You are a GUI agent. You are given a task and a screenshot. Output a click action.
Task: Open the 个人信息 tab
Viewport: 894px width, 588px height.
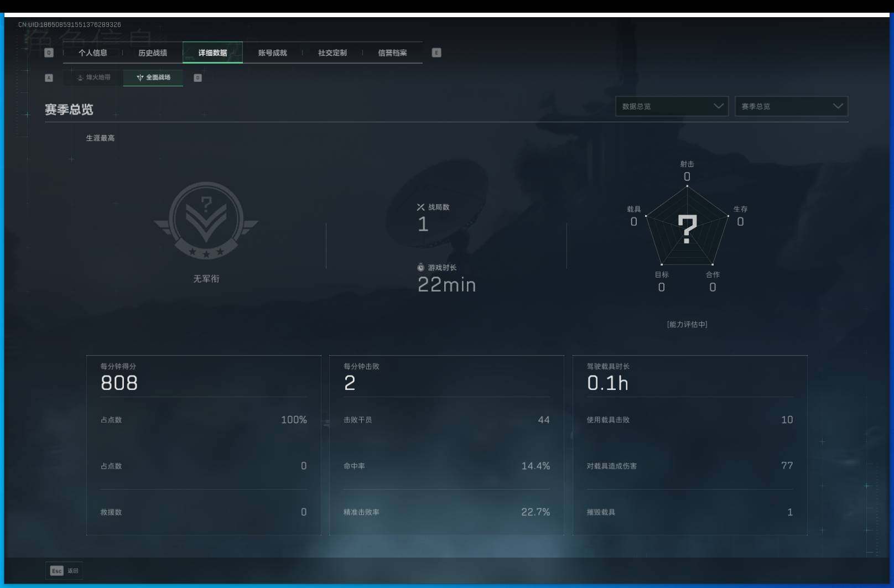[93, 53]
